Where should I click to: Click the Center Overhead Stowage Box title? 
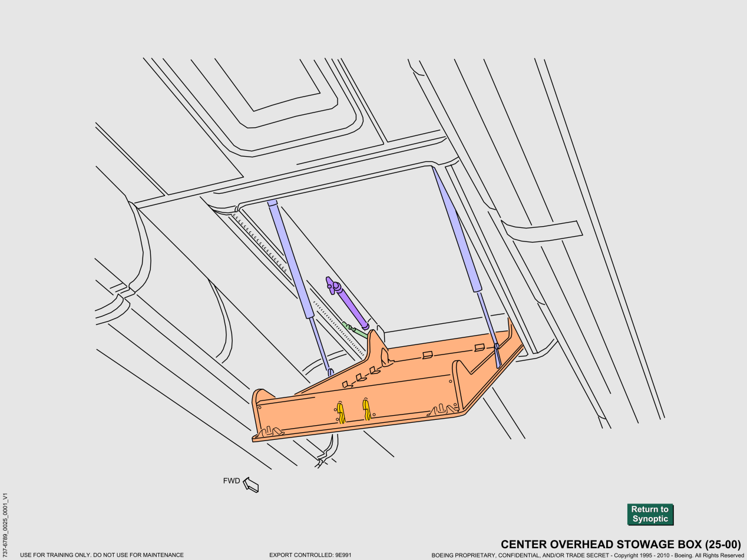[x=620, y=544]
